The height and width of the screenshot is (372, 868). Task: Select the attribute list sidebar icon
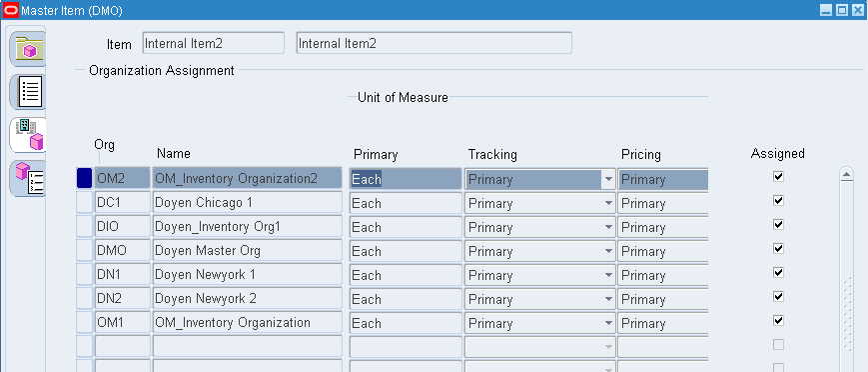click(x=29, y=92)
